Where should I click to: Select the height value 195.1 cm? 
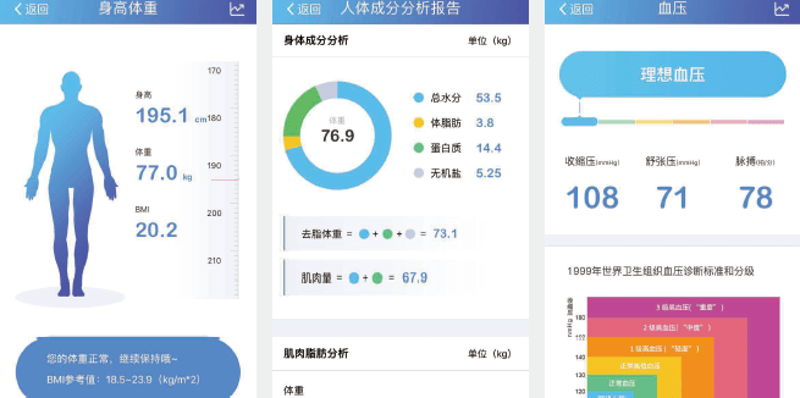171,116
